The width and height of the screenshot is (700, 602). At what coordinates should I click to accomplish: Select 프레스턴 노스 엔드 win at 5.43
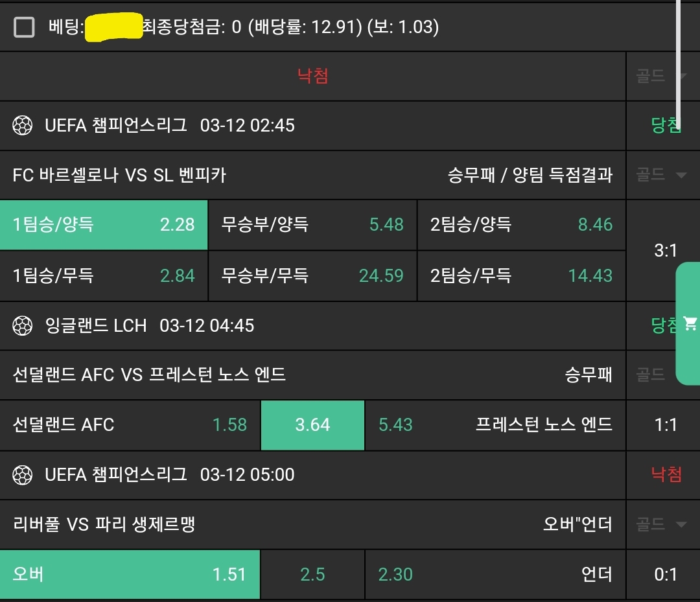[495, 425]
